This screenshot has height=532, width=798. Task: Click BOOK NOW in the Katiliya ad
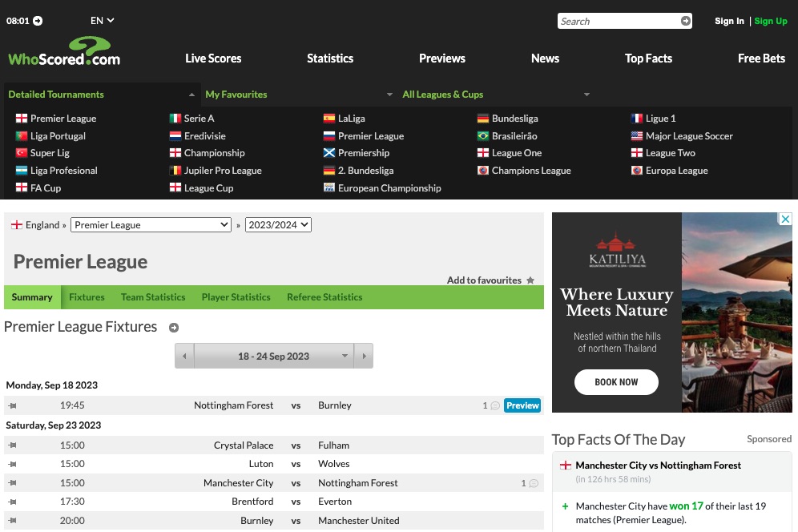[616, 382]
